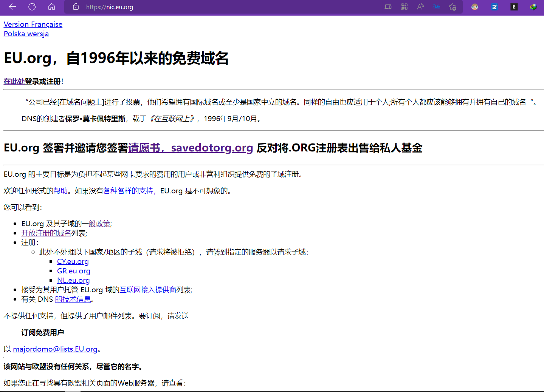Screen dimensions: 544x392
Task: Click the blue pen-and-Z extension icon
Action: (494, 7)
